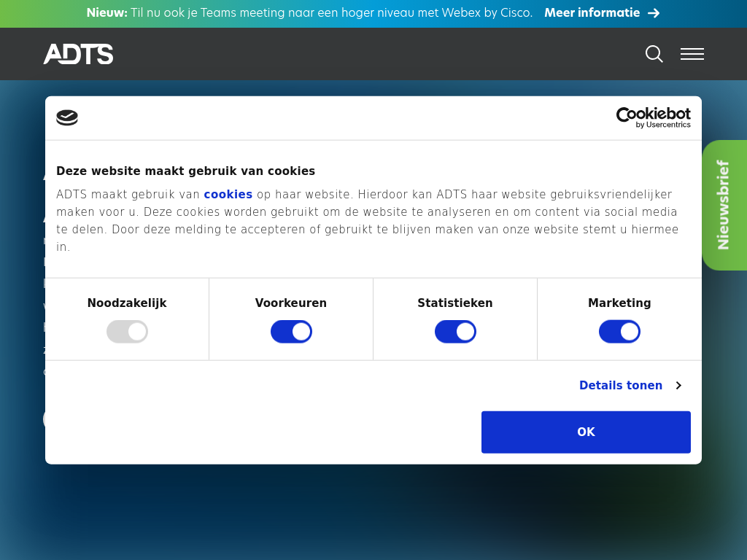Viewport: 747px width, 560px height.
Task: Open the hamburger navigation menu
Action: point(692,54)
